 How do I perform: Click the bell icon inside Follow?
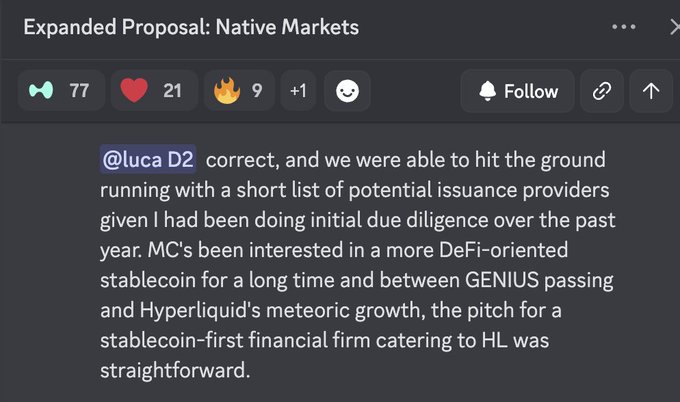[x=488, y=91]
